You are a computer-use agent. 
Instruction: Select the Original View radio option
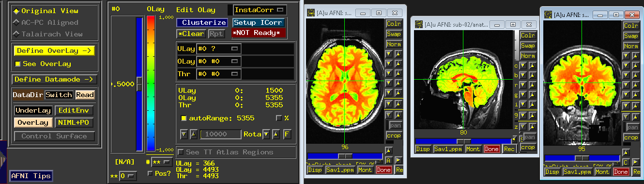[46, 11]
